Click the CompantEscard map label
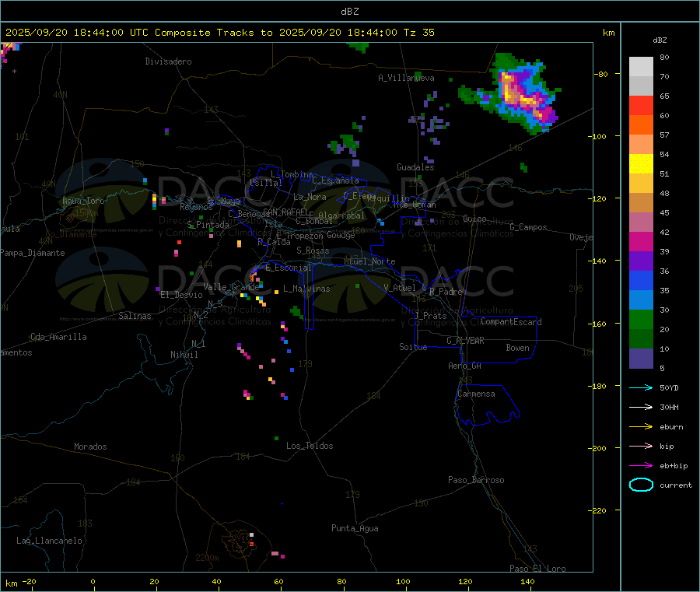The width and height of the screenshot is (700, 592). (x=511, y=322)
